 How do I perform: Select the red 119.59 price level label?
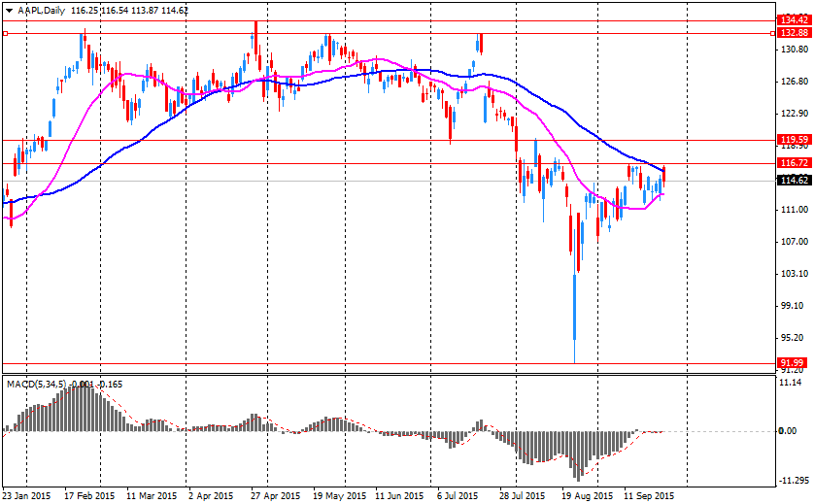pos(795,139)
